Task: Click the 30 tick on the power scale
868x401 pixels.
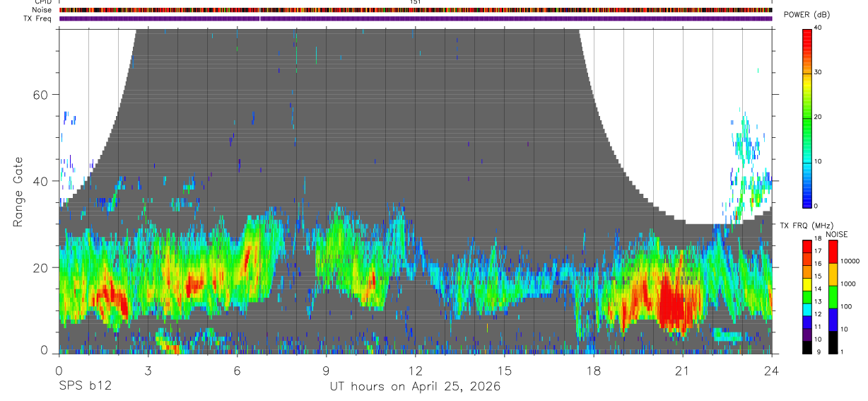Action: [817, 72]
